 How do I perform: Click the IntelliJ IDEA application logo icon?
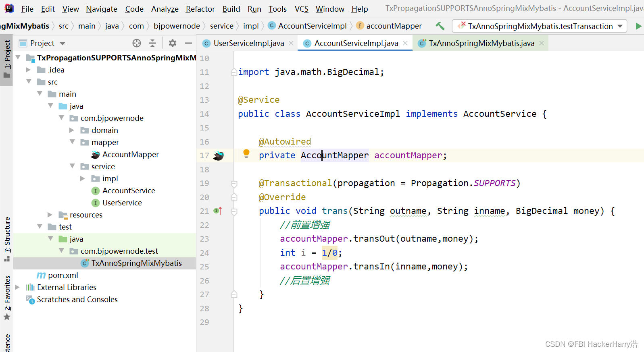pyautogui.click(x=9, y=8)
